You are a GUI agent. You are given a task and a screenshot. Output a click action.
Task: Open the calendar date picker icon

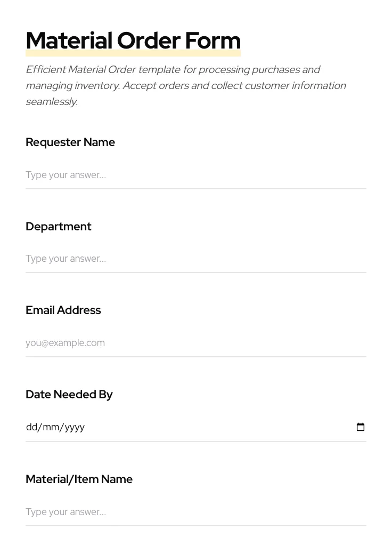pos(361,427)
